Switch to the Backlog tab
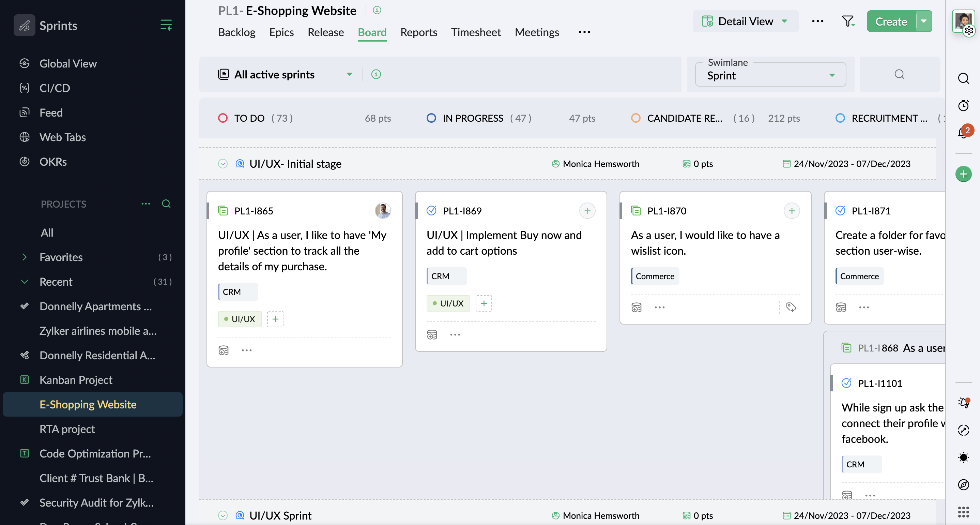 point(236,32)
